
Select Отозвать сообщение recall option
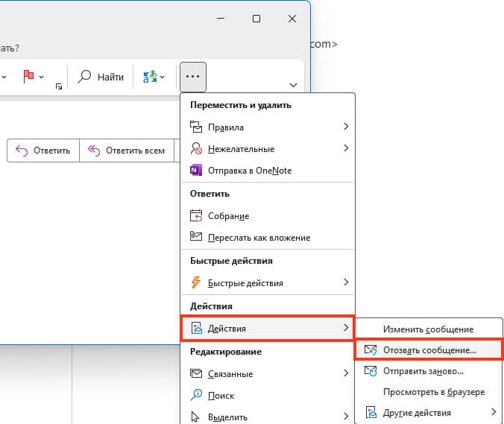(x=429, y=349)
